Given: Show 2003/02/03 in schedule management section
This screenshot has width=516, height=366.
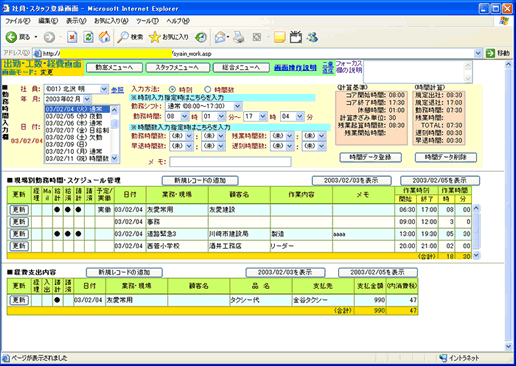Looking at the screenshot, I should point(351,180).
